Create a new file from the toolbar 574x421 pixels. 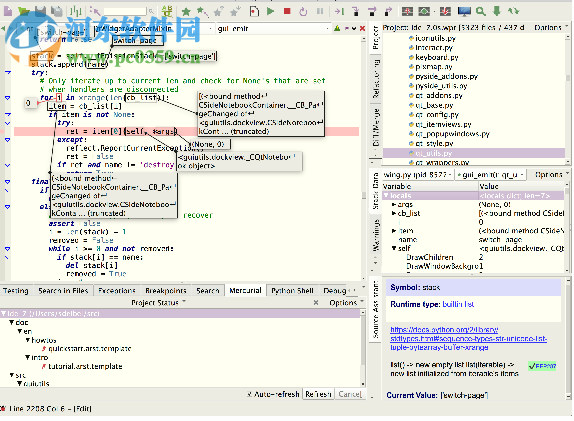click(x=8, y=11)
